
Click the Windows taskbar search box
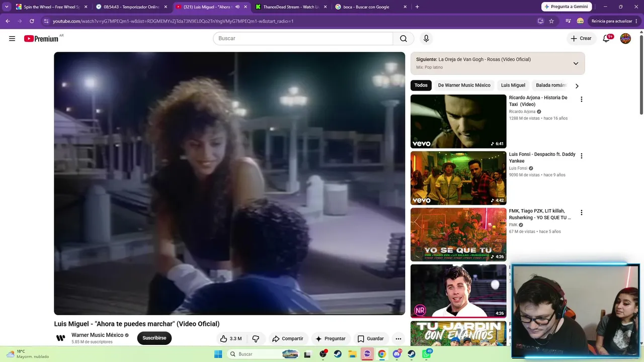click(263, 354)
